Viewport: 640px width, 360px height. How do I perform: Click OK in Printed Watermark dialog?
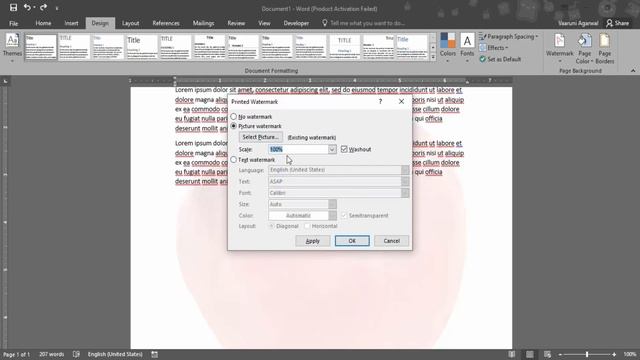tap(352, 241)
